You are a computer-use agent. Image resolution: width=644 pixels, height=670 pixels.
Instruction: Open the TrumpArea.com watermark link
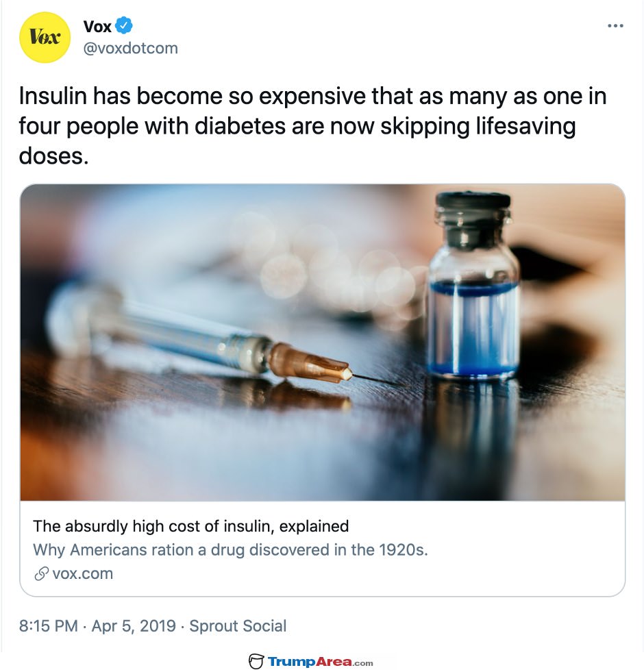[x=320, y=662]
